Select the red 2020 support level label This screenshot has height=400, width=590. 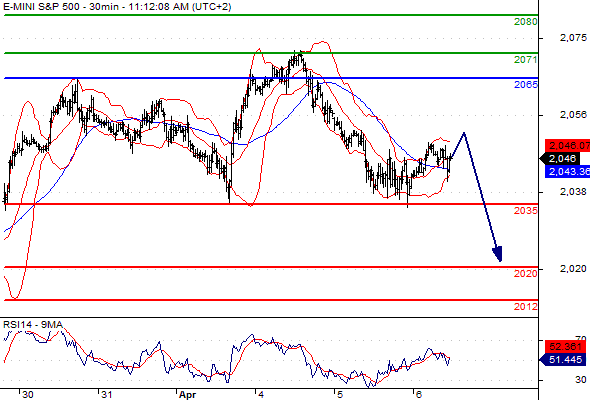coord(526,274)
